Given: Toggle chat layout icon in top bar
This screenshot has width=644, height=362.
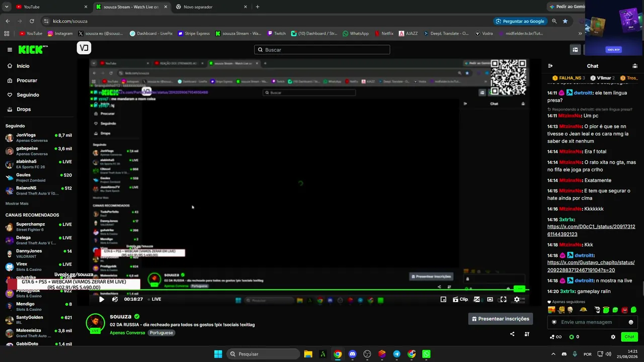Looking at the screenshot, I should point(575,49).
